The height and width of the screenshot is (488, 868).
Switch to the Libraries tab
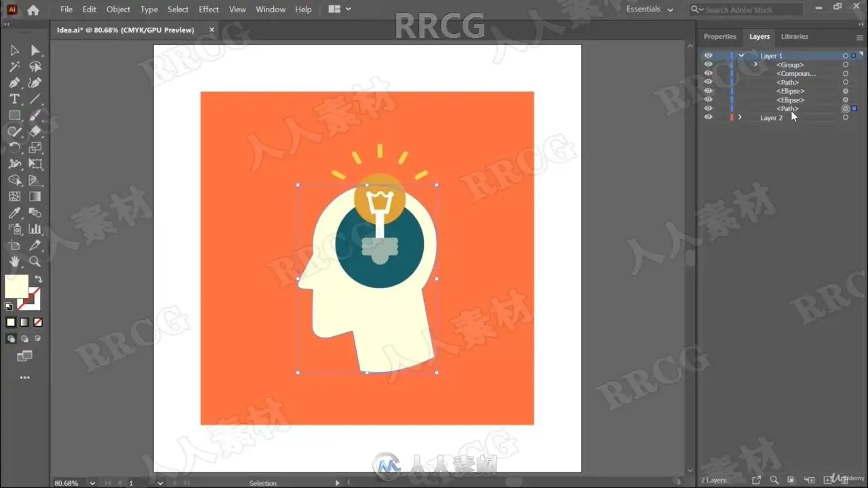coord(794,37)
